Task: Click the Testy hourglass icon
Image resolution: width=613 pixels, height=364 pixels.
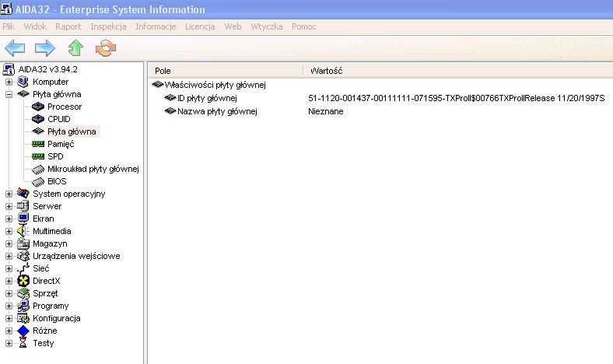Action: (x=23, y=343)
